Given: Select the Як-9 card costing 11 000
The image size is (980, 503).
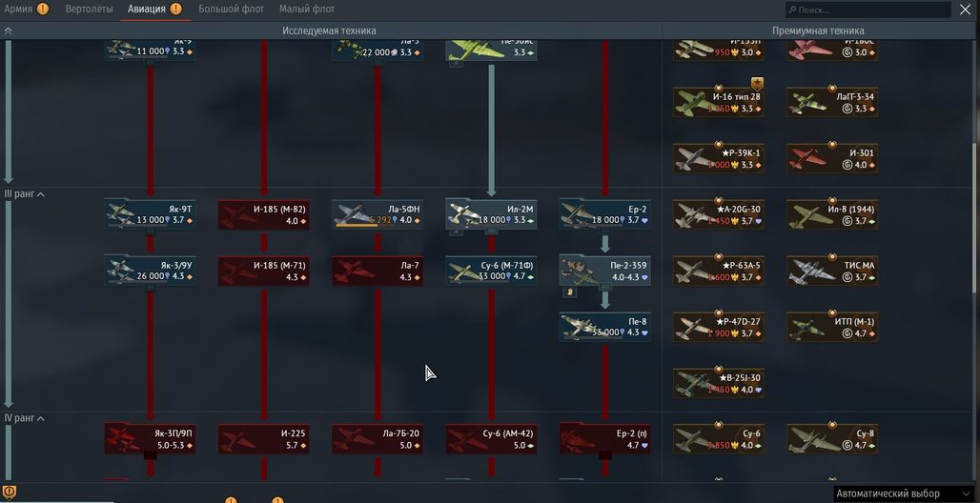Looking at the screenshot, I should [x=150, y=50].
